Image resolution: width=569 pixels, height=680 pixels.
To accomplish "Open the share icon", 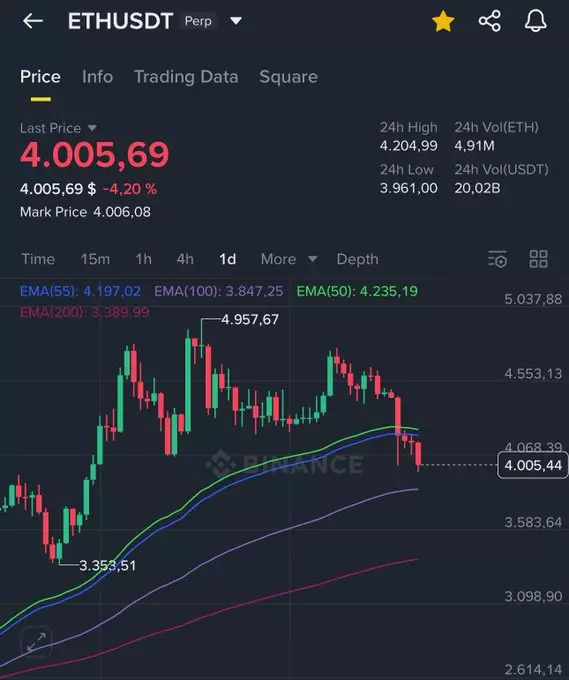I will [490, 21].
